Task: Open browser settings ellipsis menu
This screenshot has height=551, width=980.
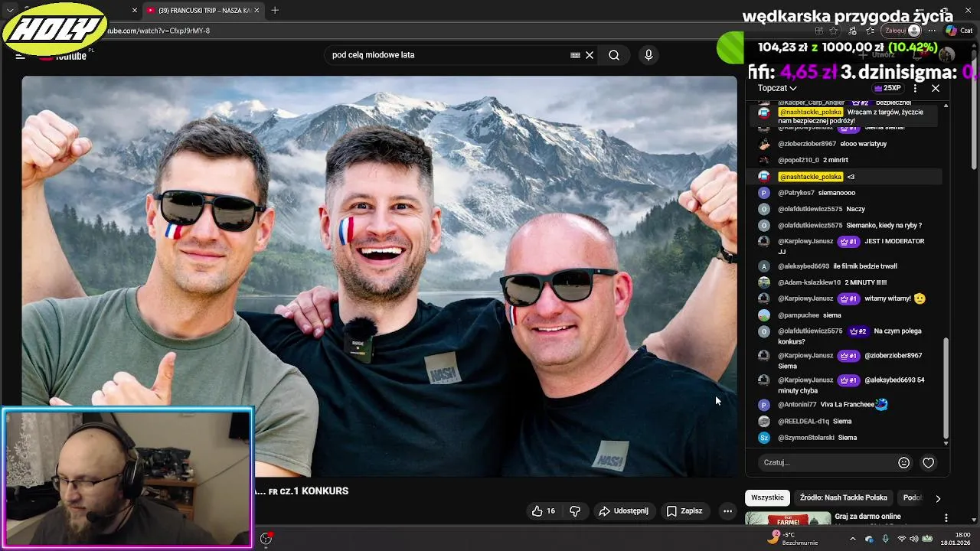Action: pos(932,31)
